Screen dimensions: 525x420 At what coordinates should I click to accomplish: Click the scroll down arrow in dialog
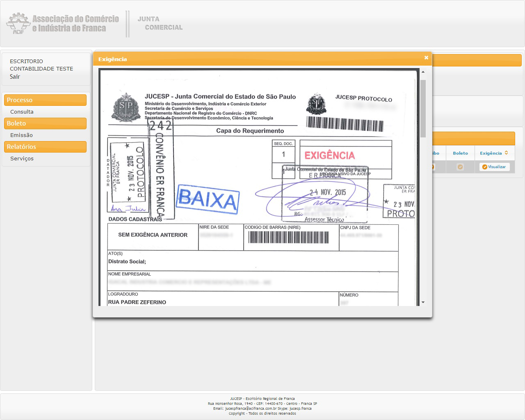tap(423, 302)
